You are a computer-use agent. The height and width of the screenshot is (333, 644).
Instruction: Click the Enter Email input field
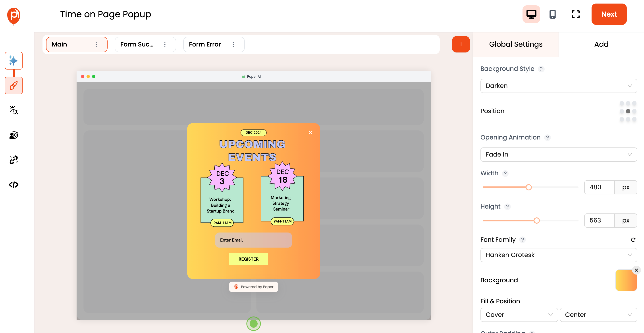253,240
